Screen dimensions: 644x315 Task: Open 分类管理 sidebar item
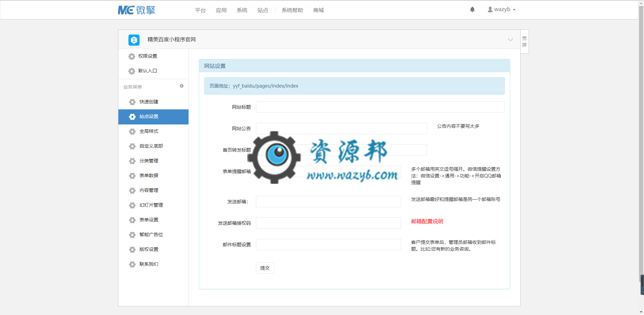tap(153, 161)
